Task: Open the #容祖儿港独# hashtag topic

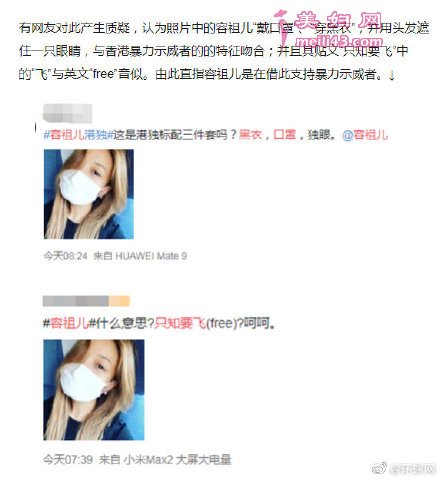Action: (x=78, y=135)
